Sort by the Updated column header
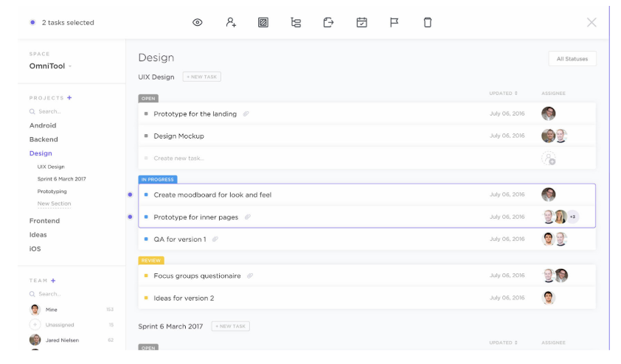The height and width of the screenshot is (364, 621). pyautogui.click(x=503, y=94)
